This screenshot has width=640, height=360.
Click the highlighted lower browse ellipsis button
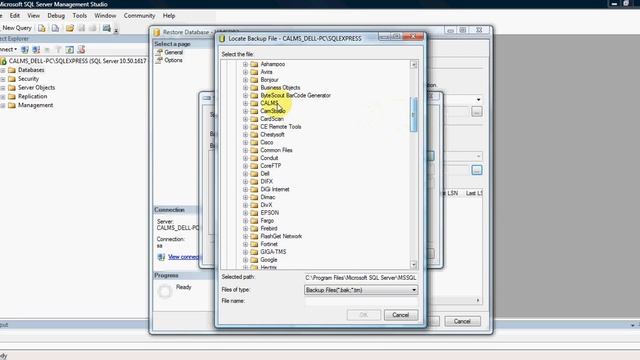click(x=477, y=170)
